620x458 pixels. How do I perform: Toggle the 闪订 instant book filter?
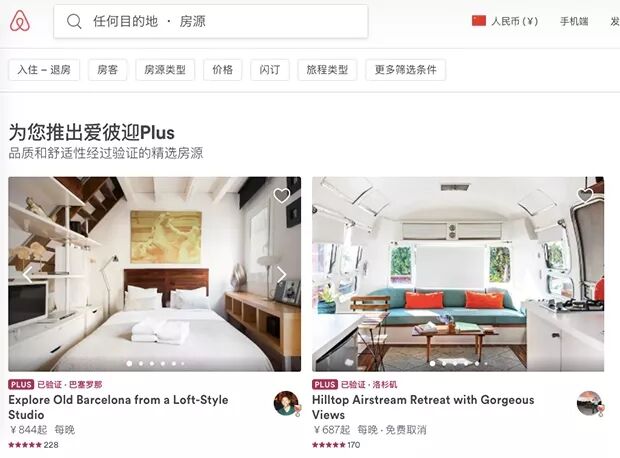coord(270,70)
